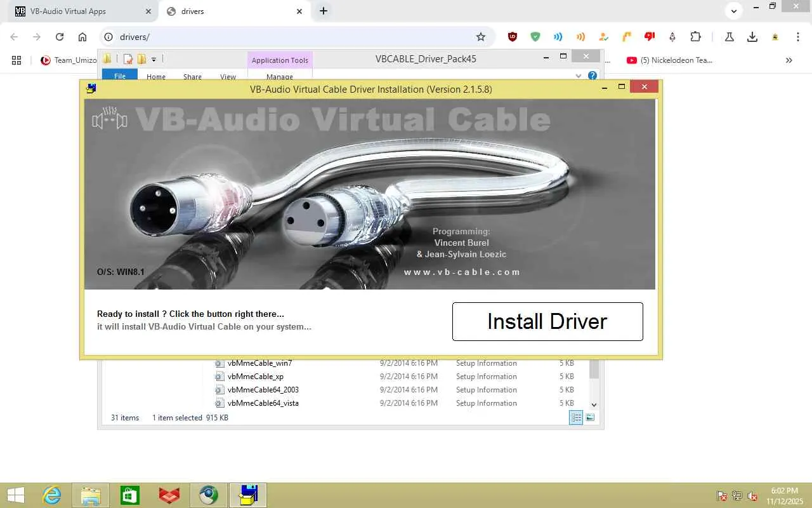View site information for drivers page
Screen dimensions: 812x508
coord(108,37)
